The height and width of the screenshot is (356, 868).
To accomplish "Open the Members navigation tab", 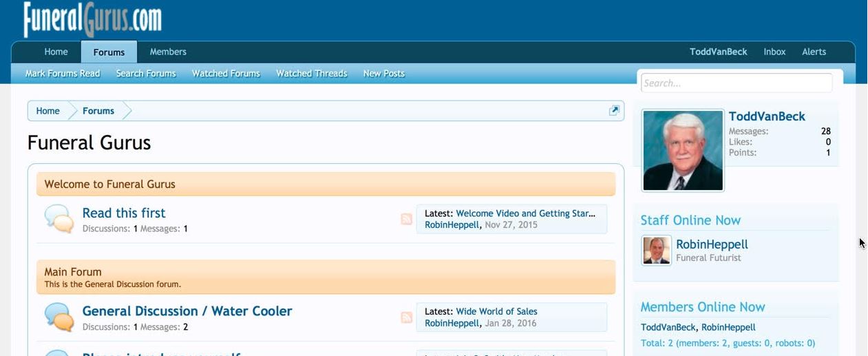I will (x=168, y=52).
